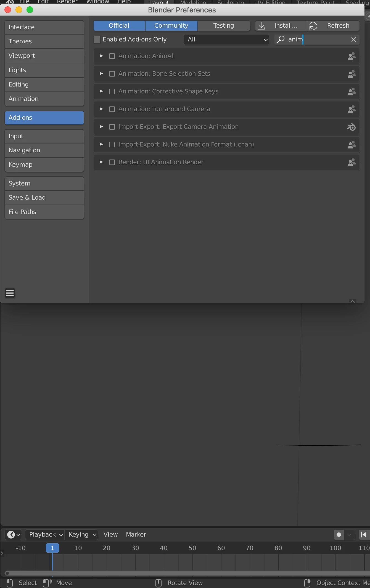
Task: Open the Keymap preferences section
Action: pyautogui.click(x=44, y=165)
